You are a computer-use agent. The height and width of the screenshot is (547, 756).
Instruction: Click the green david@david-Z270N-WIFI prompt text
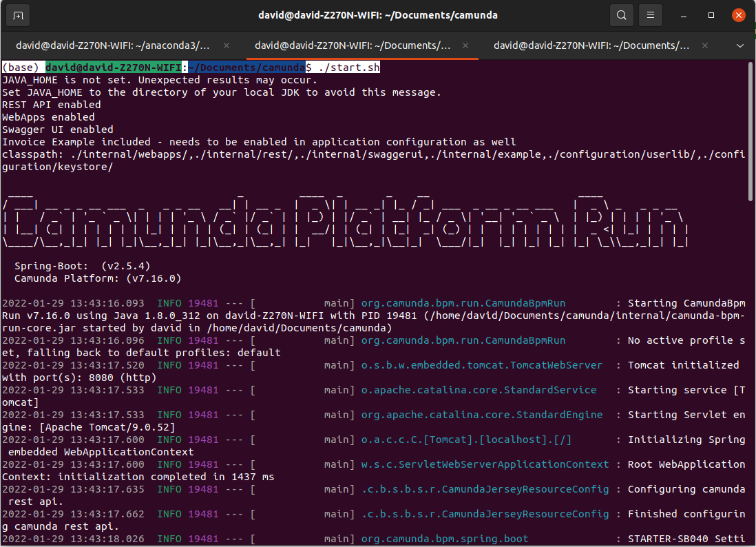click(x=114, y=68)
